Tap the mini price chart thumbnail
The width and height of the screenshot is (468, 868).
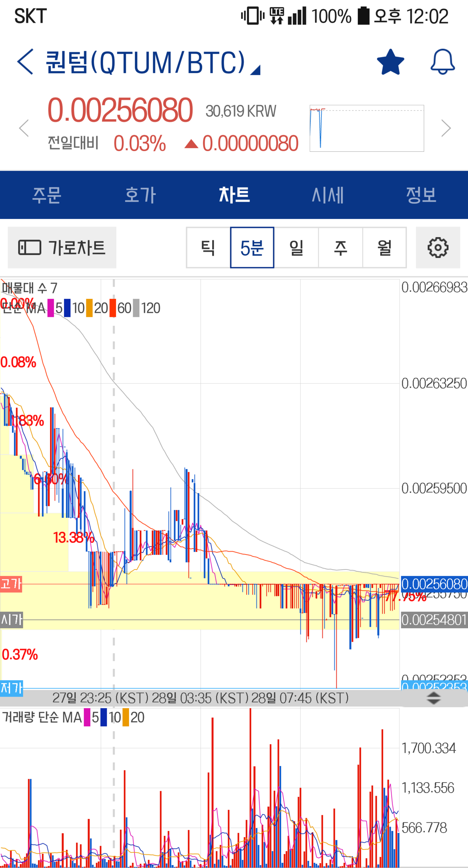click(367, 128)
